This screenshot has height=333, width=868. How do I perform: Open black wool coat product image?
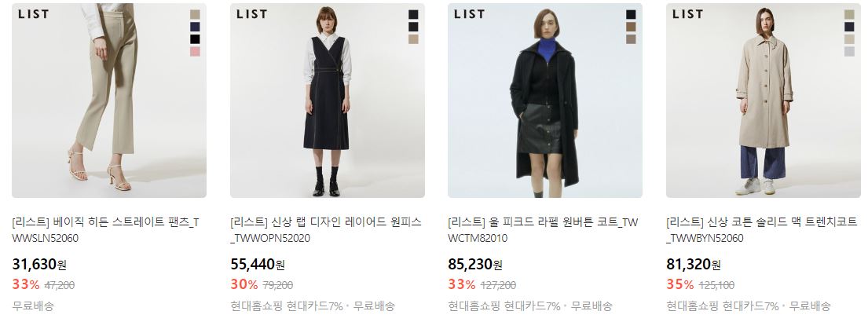tap(545, 101)
